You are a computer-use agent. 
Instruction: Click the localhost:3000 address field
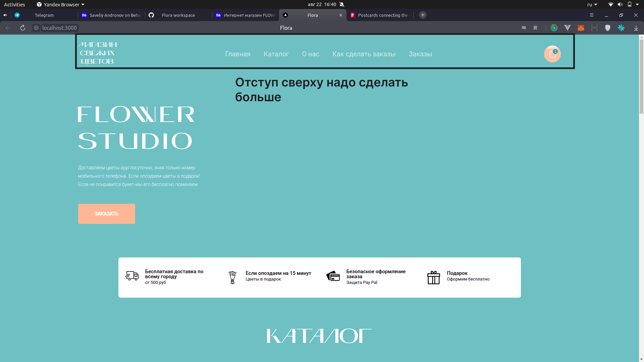(59, 28)
